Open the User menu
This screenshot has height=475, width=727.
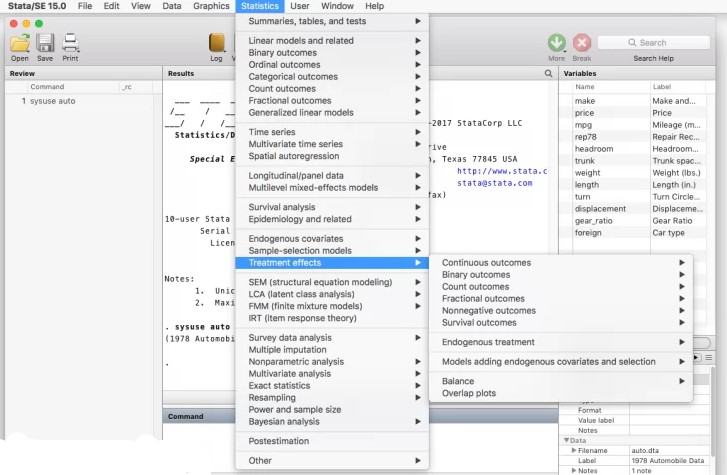click(x=300, y=6)
